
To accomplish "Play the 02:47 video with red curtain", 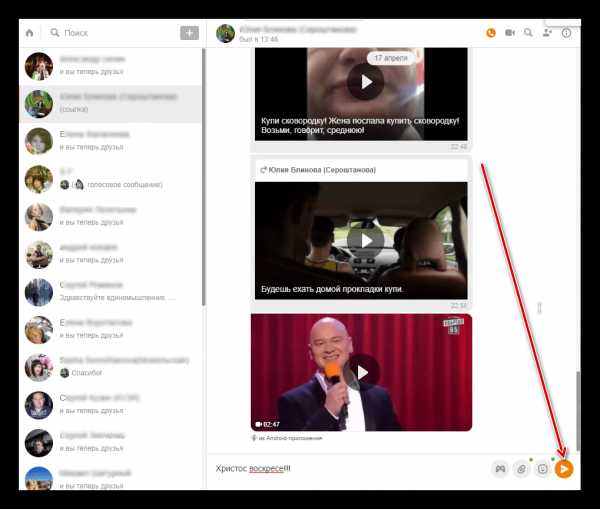I will [x=361, y=372].
